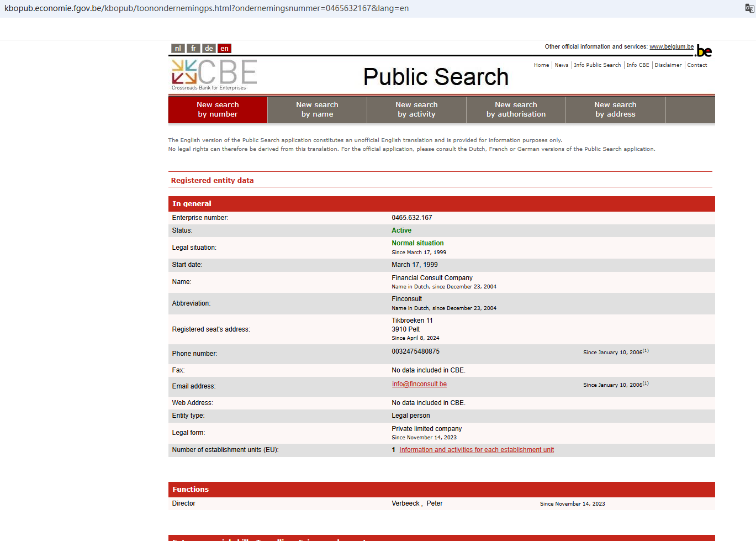Click the Since March 17, 1999 text
The height and width of the screenshot is (541, 756).
point(419,253)
